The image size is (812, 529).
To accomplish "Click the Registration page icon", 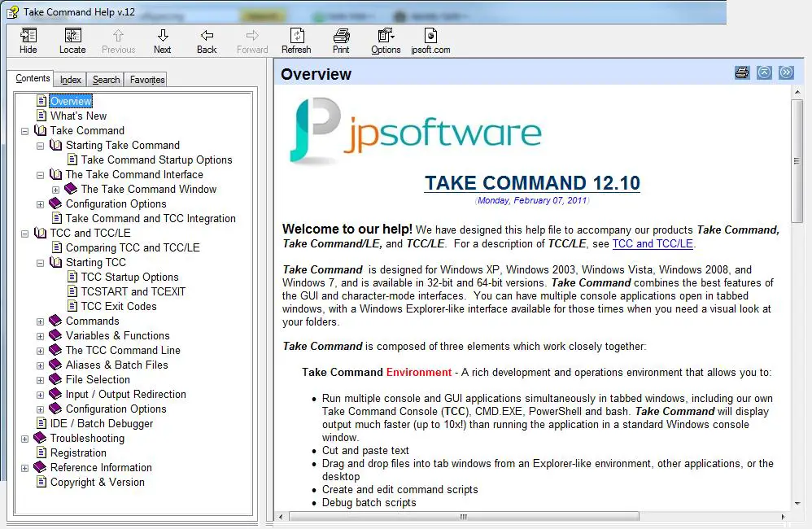I will tap(41, 452).
